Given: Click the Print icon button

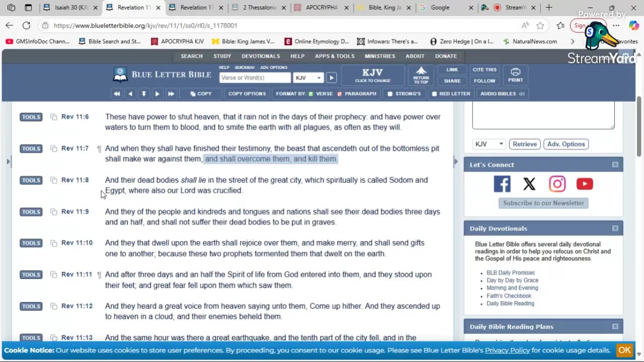Looking at the screenshot, I should 515,75.
